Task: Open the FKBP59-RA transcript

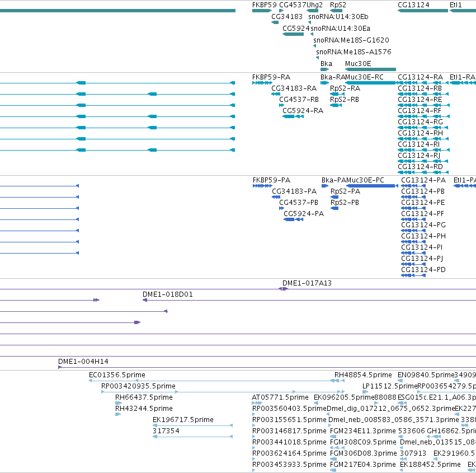Action: tap(262, 83)
